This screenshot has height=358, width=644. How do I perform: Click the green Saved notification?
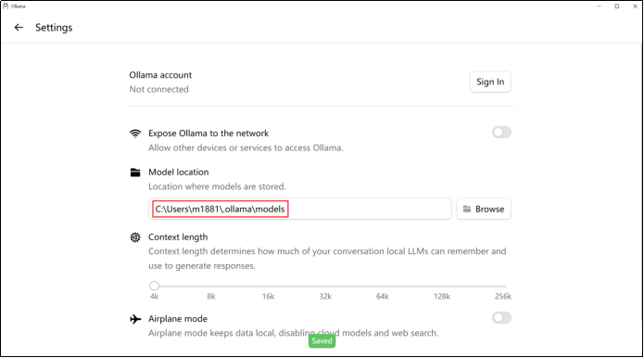tap(322, 340)
